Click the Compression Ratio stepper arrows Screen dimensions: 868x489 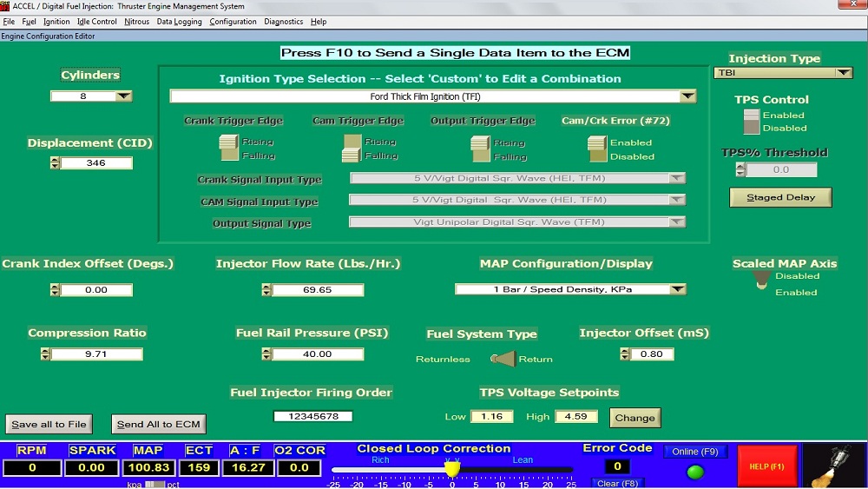pos(45,354)
